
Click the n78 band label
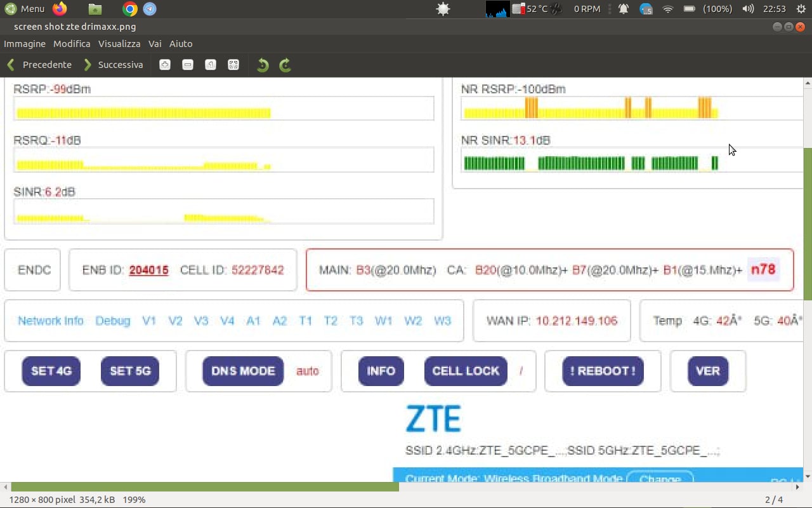coord(763,269)
